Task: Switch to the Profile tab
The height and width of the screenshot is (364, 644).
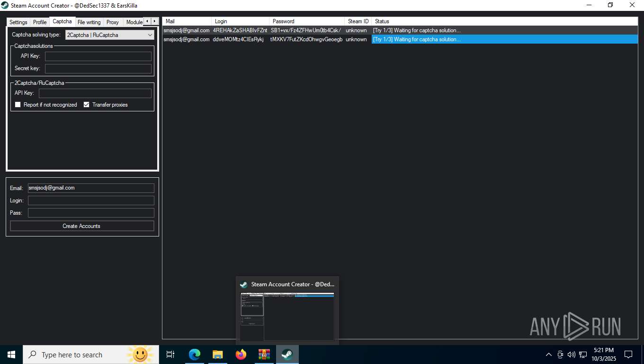Action: coord(40,22)
